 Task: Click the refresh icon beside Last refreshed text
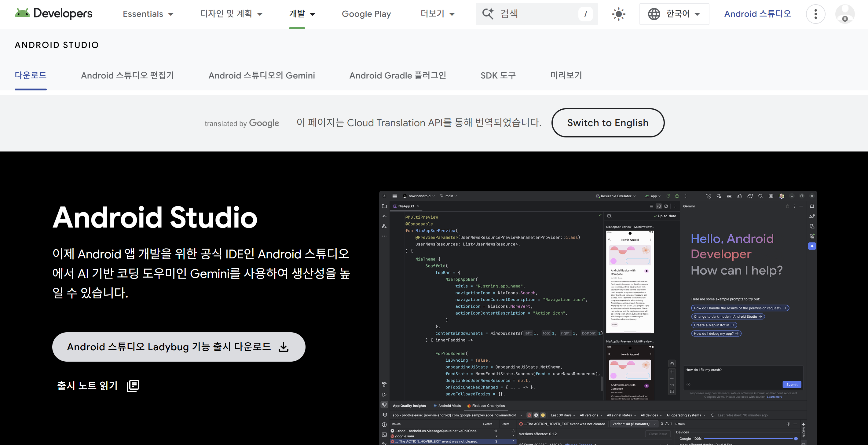pyautogui.click(x=713, y=415)
